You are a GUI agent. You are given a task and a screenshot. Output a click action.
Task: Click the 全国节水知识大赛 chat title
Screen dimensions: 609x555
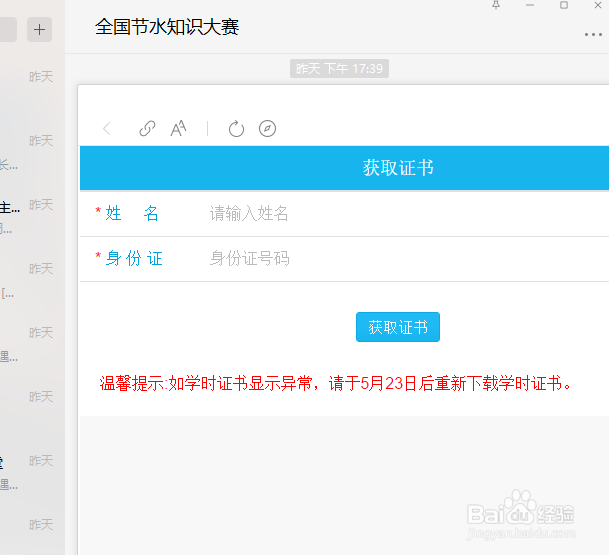167,27
